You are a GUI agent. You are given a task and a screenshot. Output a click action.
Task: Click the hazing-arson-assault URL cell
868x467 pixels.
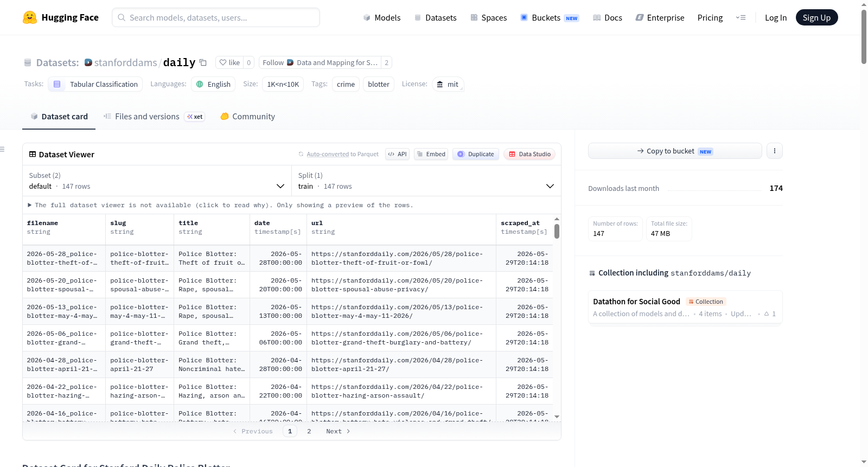point(401,391)
